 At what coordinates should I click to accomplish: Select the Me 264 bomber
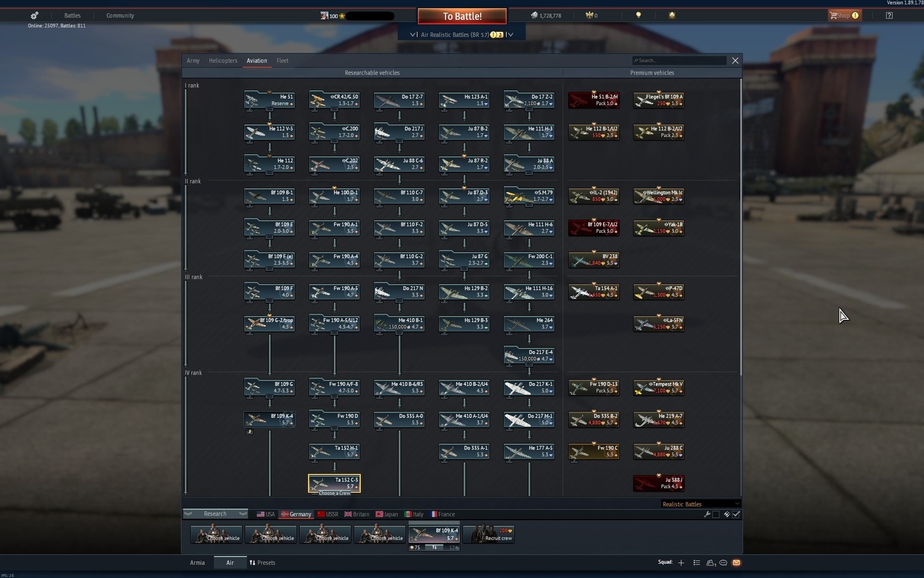(529, 323)
